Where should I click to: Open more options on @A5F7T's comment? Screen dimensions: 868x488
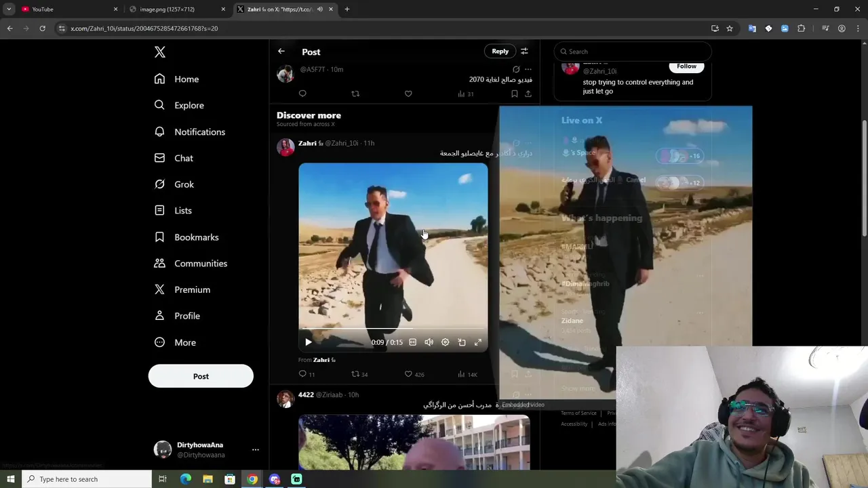[x=528, y=69]
